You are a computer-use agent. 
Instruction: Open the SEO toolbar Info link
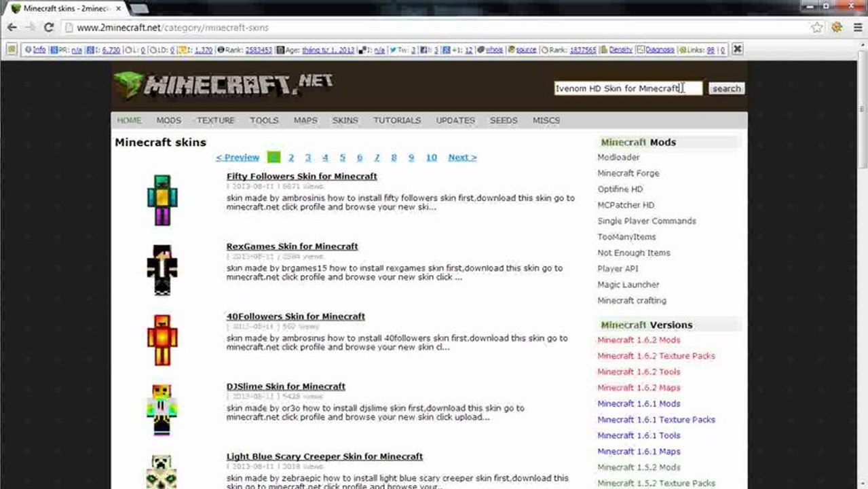[x=39, y=50]
